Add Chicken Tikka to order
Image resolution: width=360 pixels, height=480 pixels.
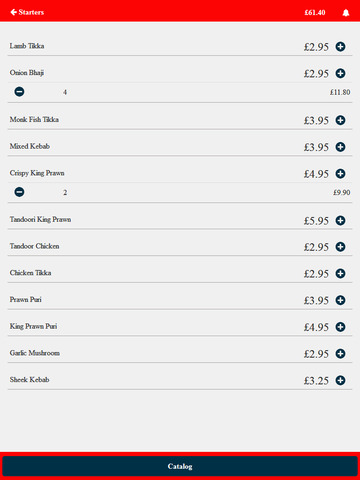click(x=340, y=273)
